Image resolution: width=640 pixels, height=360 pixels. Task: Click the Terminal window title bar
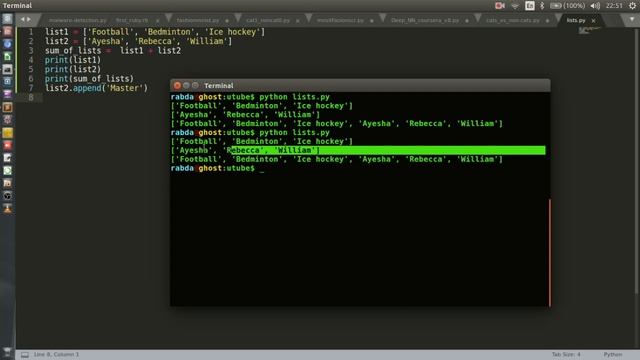[360, 85]
